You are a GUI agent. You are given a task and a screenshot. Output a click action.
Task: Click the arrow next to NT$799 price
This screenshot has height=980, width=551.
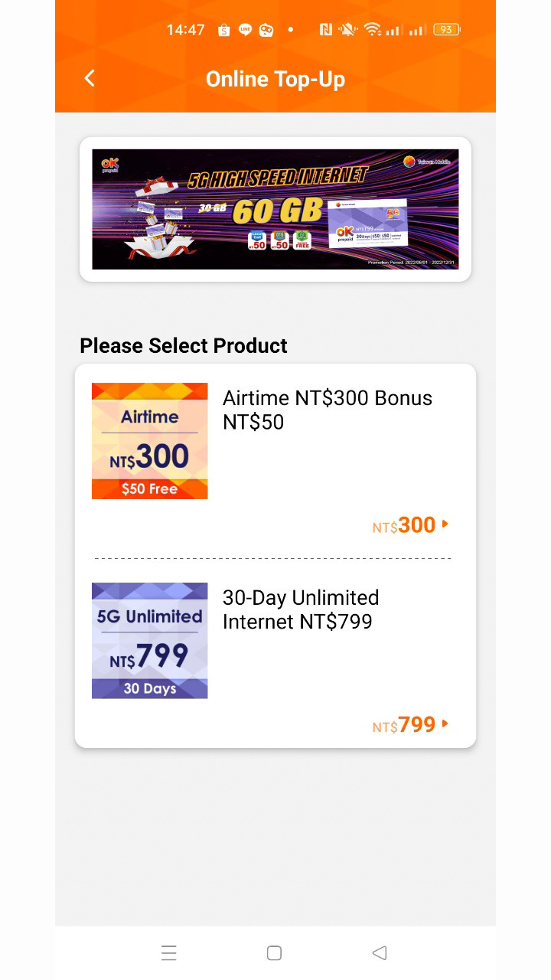[445, 724]
